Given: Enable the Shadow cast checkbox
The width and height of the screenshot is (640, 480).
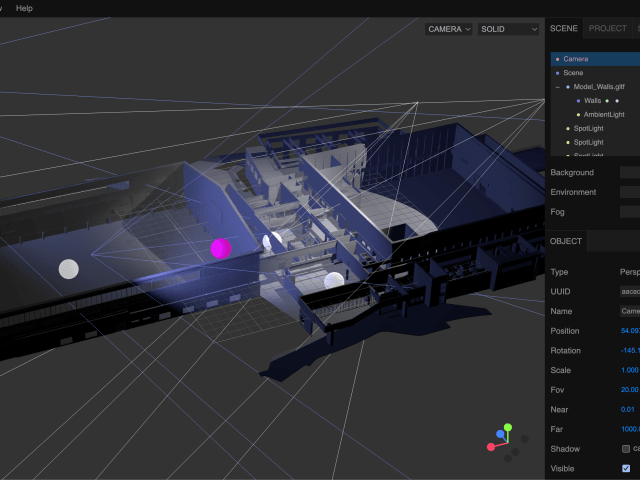Looking at the screenshot, I should click(626, 449).
